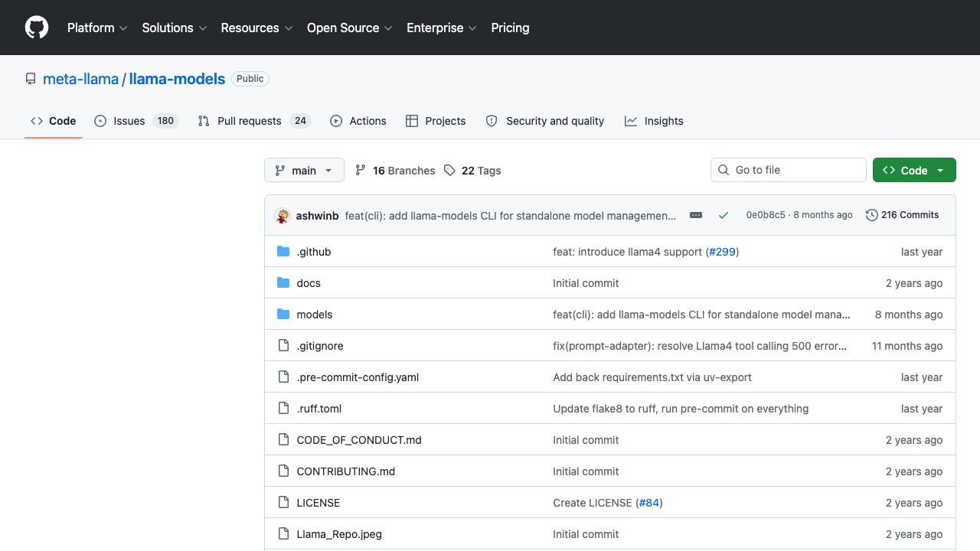Open the models folder

pos(315,315)
